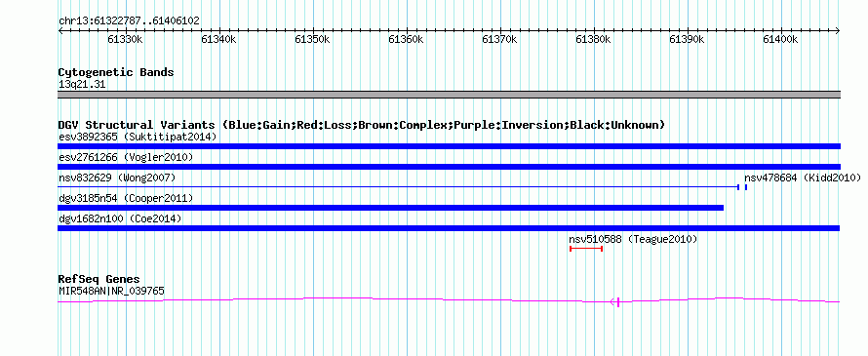Click the DGV Structural Variants track title
868x356 pixels.
(x=362, y=125)
